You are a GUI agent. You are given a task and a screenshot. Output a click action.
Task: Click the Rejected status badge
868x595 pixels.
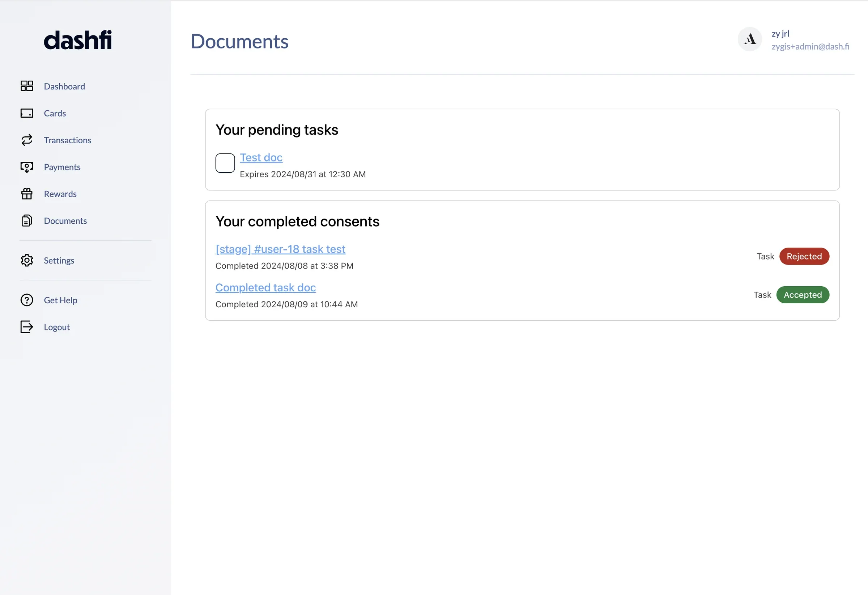[x=804, y=256]
